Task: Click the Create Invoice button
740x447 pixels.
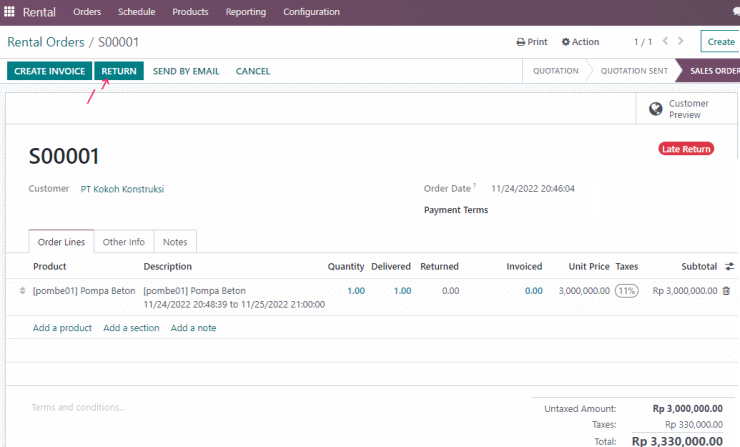Action: tap(50, 71)
